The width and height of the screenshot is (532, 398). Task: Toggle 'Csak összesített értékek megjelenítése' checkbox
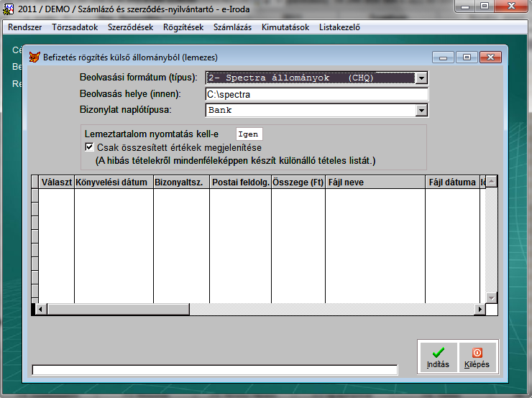point(90,147)
